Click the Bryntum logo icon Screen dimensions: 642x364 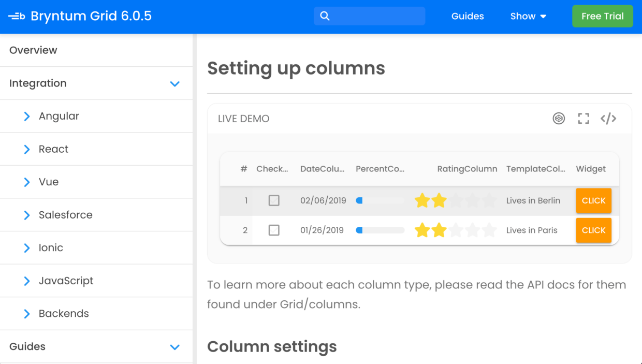(17, 16)
